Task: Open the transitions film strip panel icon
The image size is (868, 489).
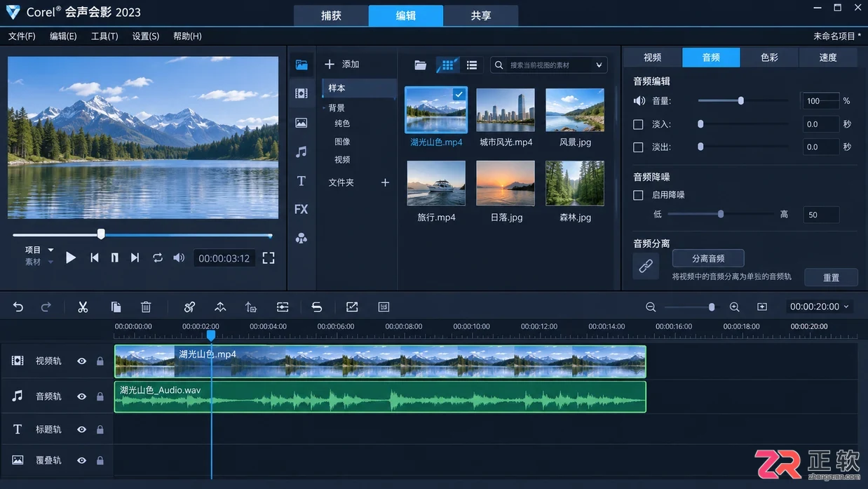Action: (x=301, y=93)
